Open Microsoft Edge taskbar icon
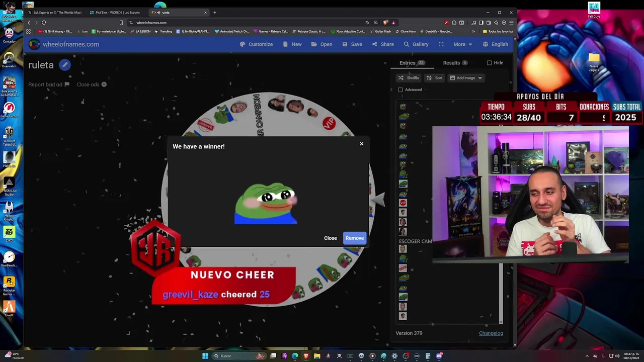The image size is (644, 362). coord(295,356)
